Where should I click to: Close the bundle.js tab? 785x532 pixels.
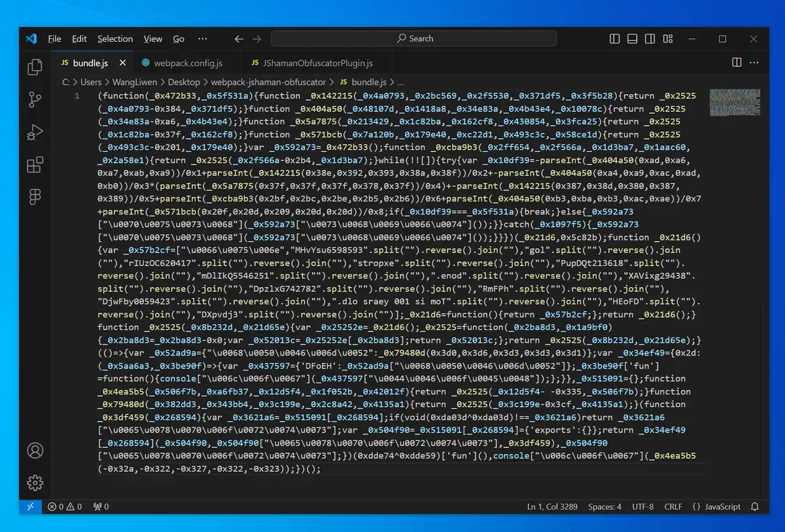pos(122,63)
